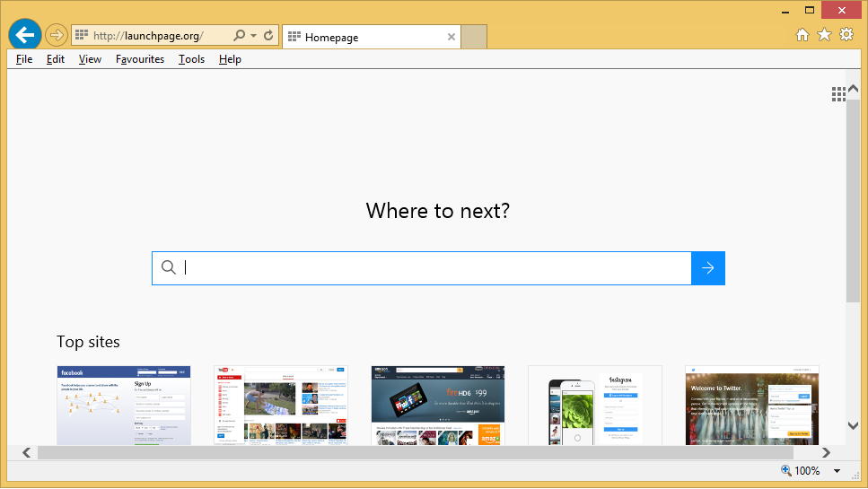Click the Refresh page icon
Image resolution: width=868 pixels, height=489 pixels.
tap(267, 36)
